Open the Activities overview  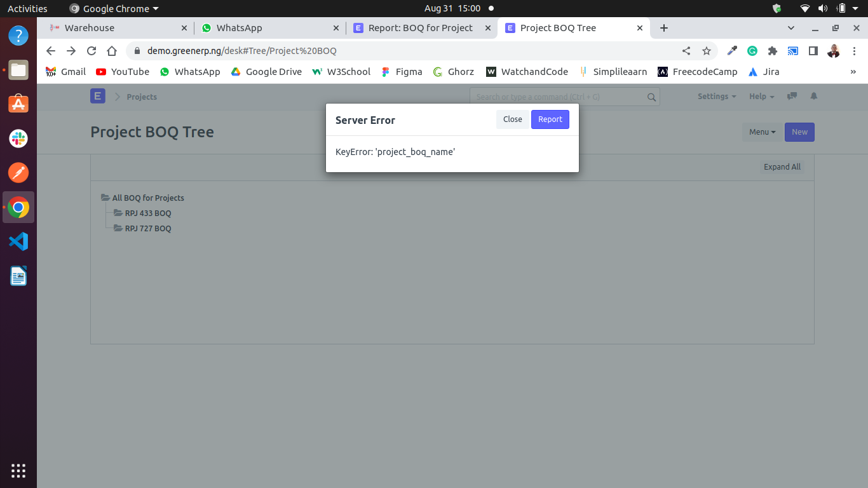click(27, 8)
